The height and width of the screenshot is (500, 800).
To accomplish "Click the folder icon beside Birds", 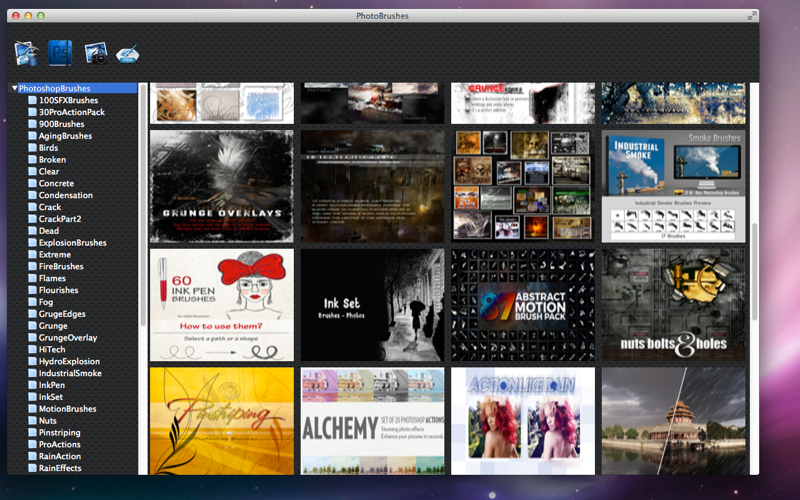I will coord(33,147).
